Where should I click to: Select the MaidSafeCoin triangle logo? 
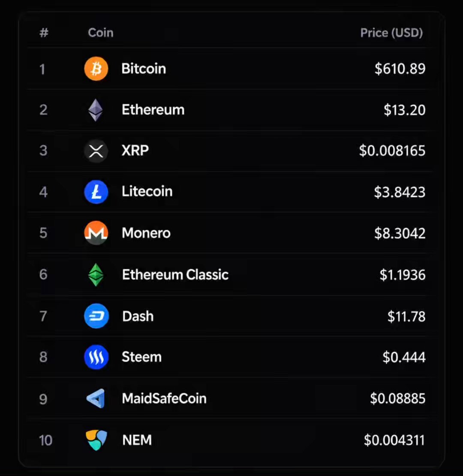96,398
